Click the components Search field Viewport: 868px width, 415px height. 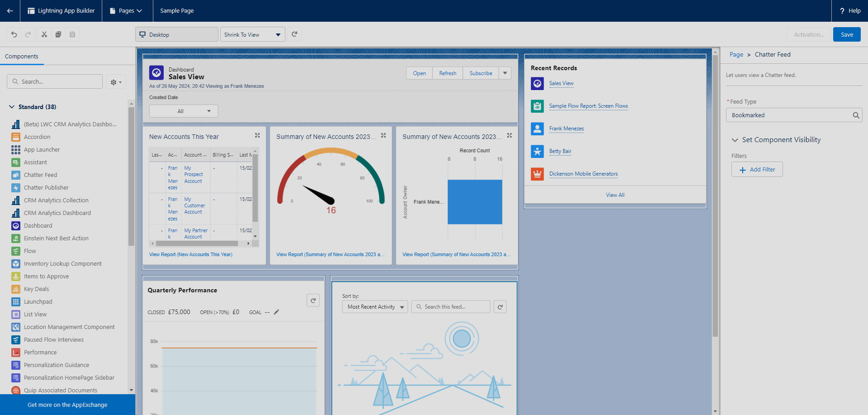(x=55, y=81)
